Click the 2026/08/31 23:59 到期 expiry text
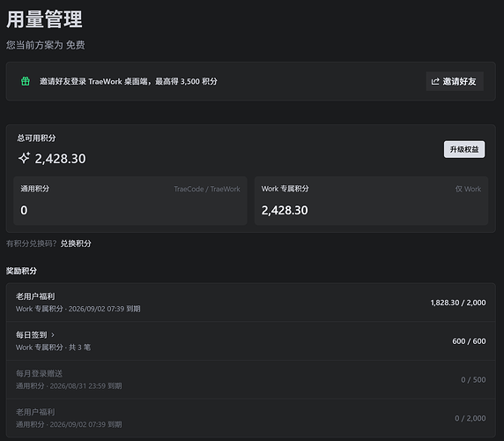 click(x=85, y=386)
